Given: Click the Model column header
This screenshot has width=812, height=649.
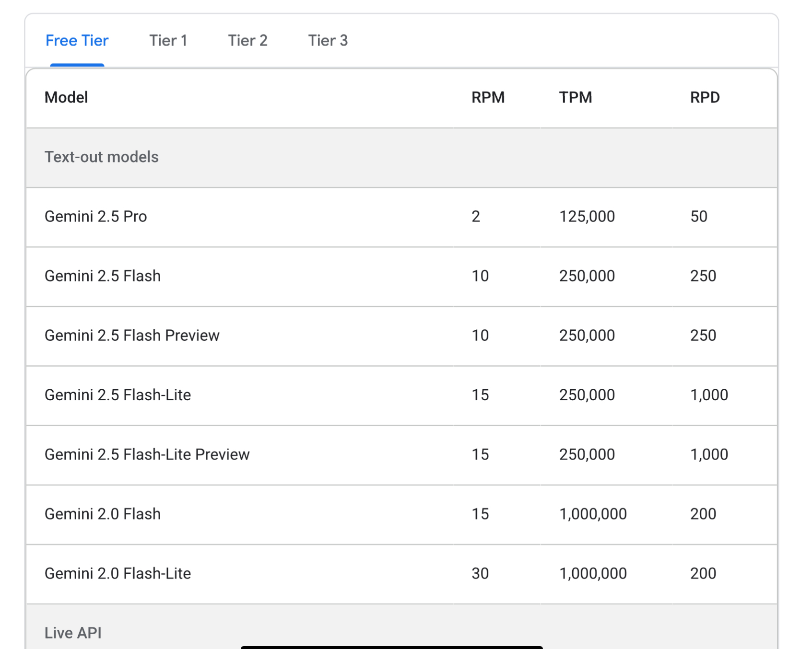Looking at the screenshot, I should tap(66, 98).
